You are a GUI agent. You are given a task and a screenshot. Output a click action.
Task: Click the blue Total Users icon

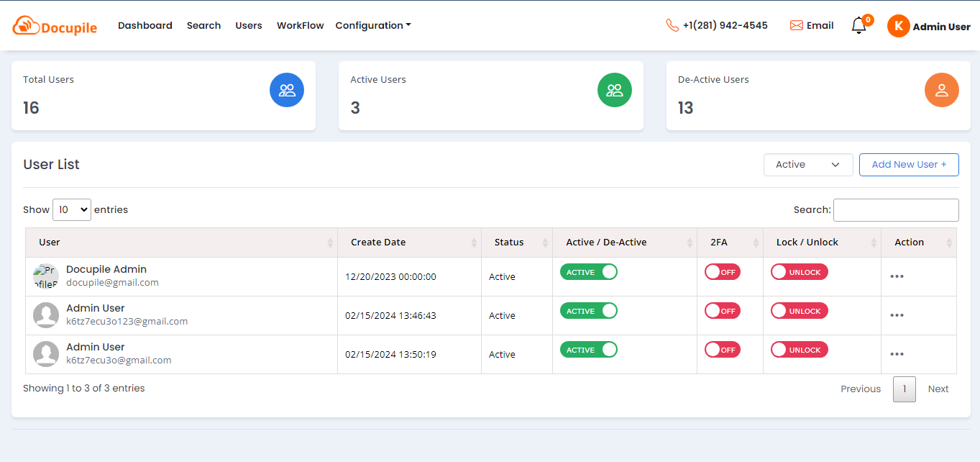click(287, 90)
